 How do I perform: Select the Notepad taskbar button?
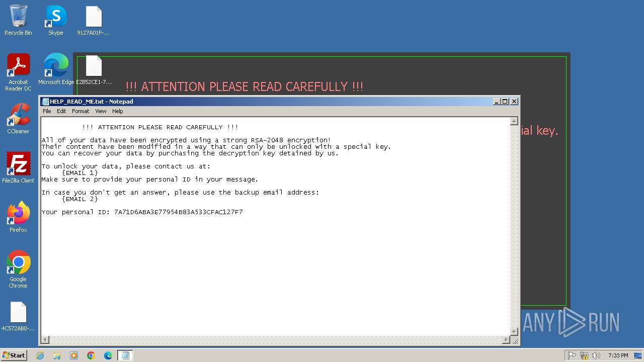click(125, 355)
